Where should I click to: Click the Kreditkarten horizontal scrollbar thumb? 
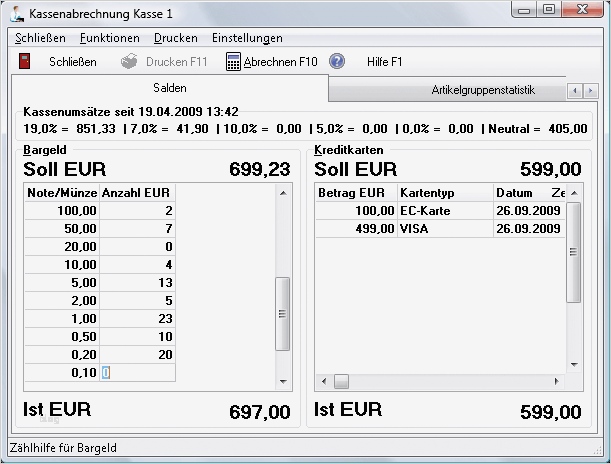341,381
